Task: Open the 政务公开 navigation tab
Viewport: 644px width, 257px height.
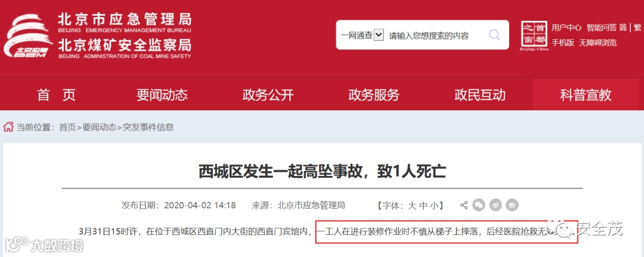Action: click(x=268, y=95)
